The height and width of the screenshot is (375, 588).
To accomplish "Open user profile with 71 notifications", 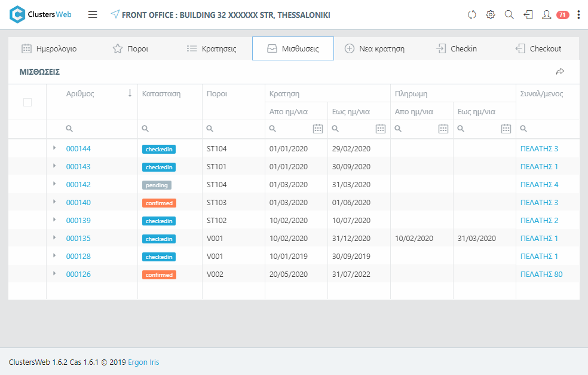I will point(546,15).
